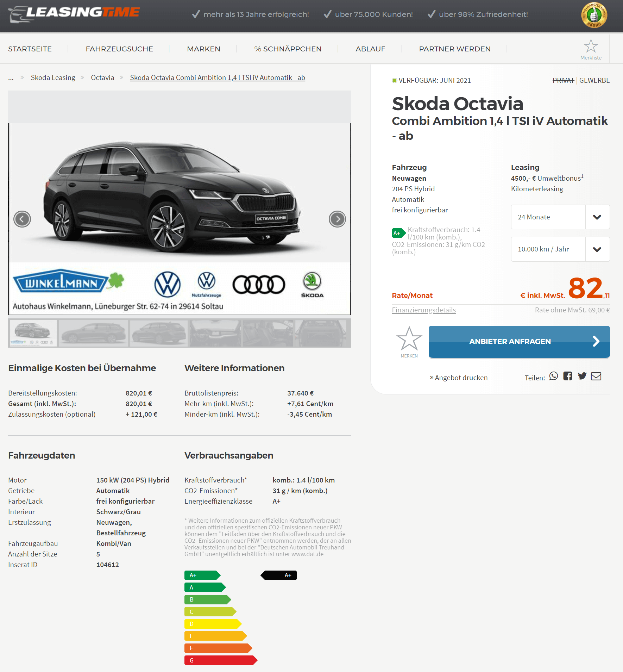Click the '+ 121,00 €' Zulassungskosten value
This screenshot has height=672, width=623.
tap(141, 414)
